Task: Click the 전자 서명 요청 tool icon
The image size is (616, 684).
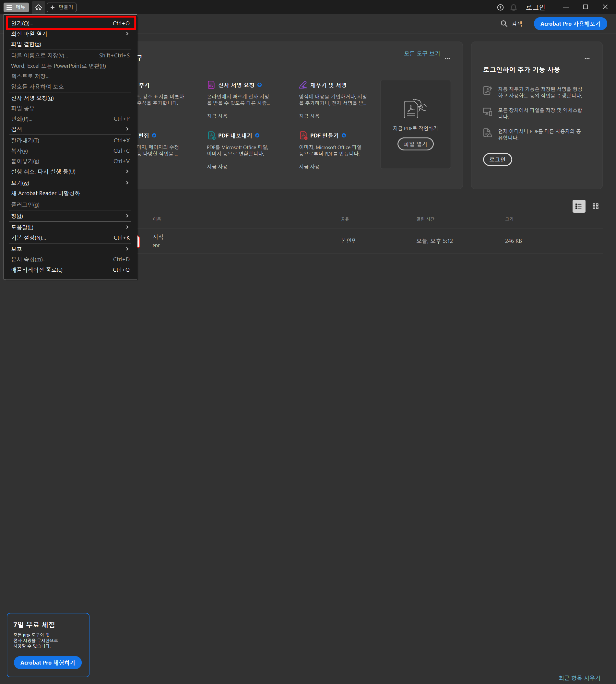Action: [x=211, y=85]
